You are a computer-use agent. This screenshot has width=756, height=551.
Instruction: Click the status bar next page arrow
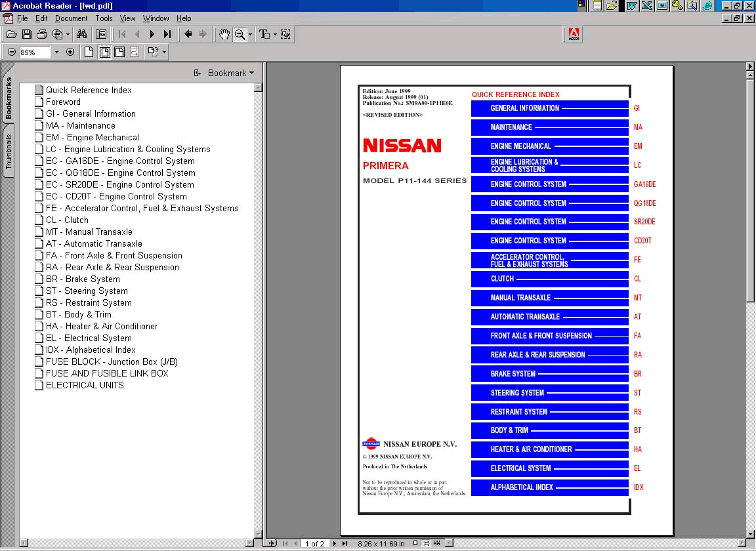(334, 543)
